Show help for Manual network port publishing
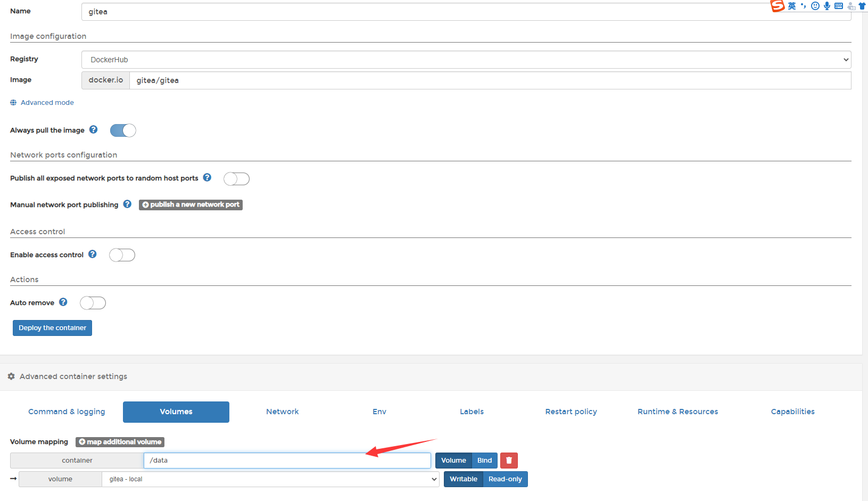The image size is (868, 501). click(128, 204)
